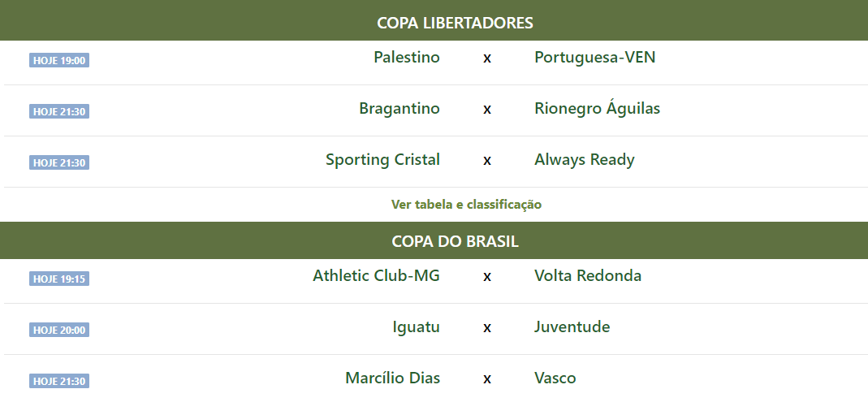Open the Iguatu team link
This screenshot has height=402, width=868.
(x=416, y=327)
